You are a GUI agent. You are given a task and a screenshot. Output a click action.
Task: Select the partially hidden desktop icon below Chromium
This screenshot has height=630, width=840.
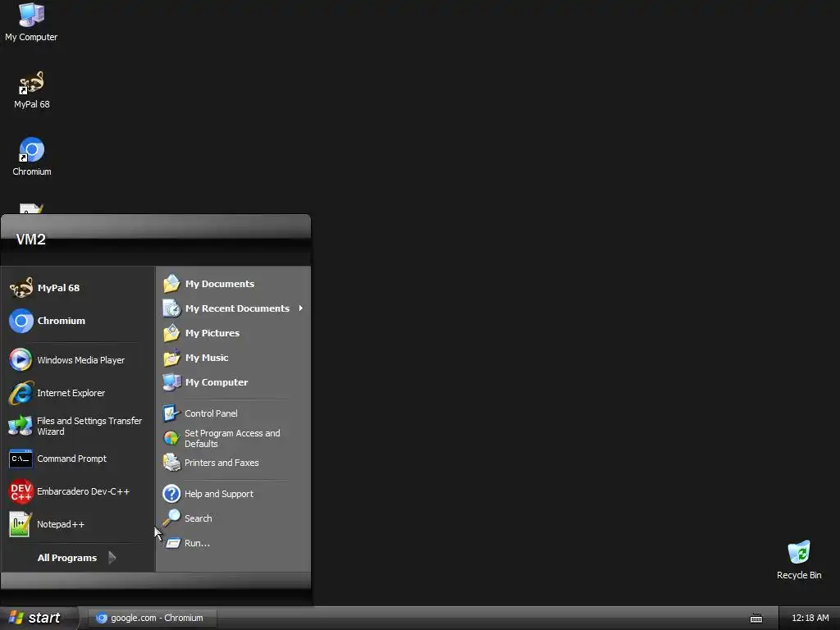(31, 208)
